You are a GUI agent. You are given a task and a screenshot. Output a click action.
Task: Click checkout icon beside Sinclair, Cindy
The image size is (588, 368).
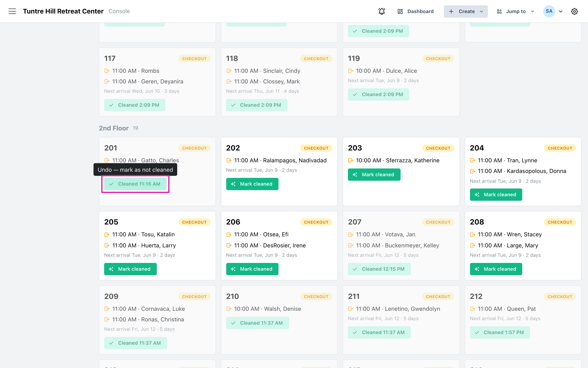[229, 71]
